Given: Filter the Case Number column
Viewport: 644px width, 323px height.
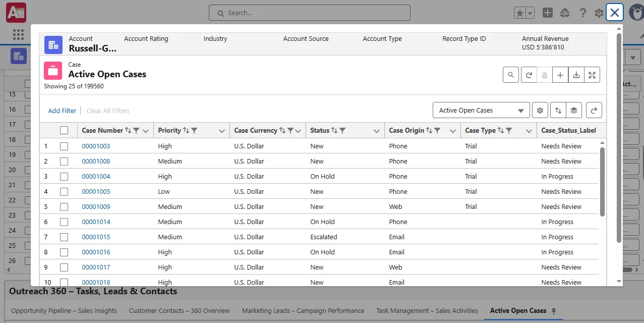Looking at the screenshot, I should pyautogui.click(x=136, y=130).
